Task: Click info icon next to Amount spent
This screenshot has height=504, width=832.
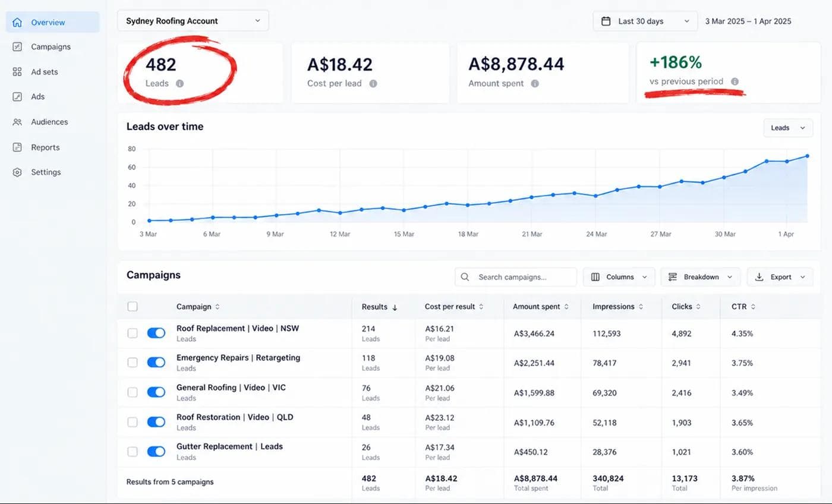Action: tap(535, 84)
